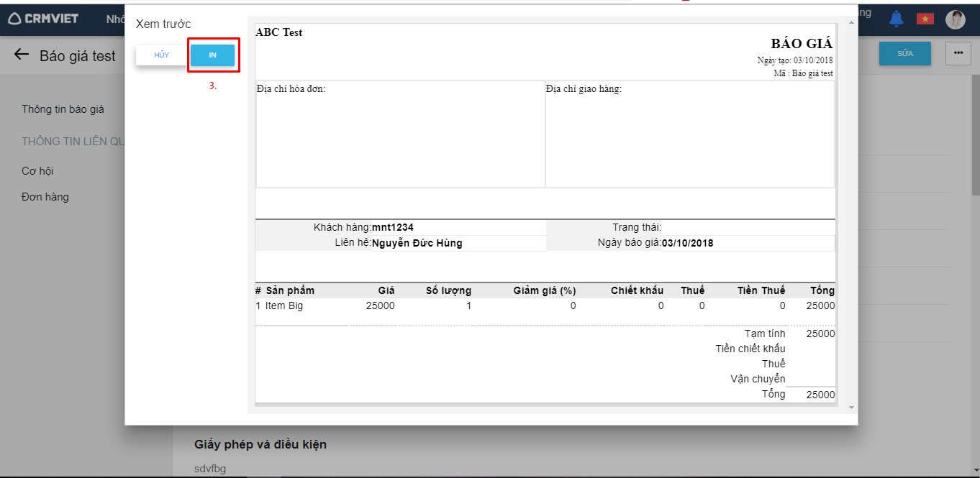The image size is (980, 478).
Task: Open the notifications bell
Action: pos(896,19)
